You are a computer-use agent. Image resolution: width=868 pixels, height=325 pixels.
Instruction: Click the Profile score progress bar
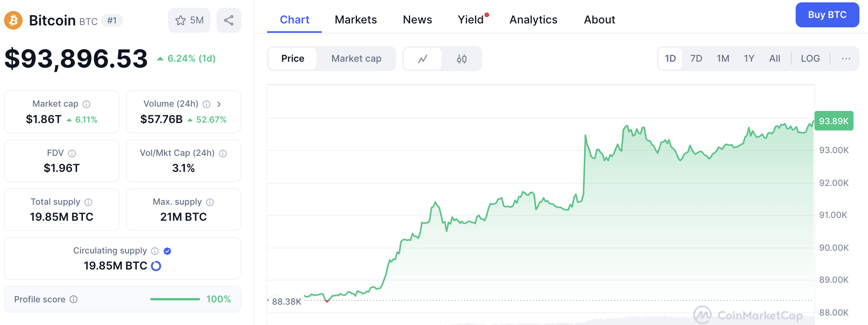[x=175, y=299]
